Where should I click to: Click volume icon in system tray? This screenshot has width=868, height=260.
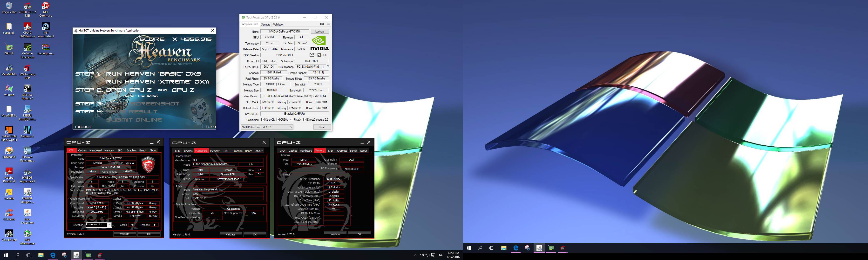[421, 255]
